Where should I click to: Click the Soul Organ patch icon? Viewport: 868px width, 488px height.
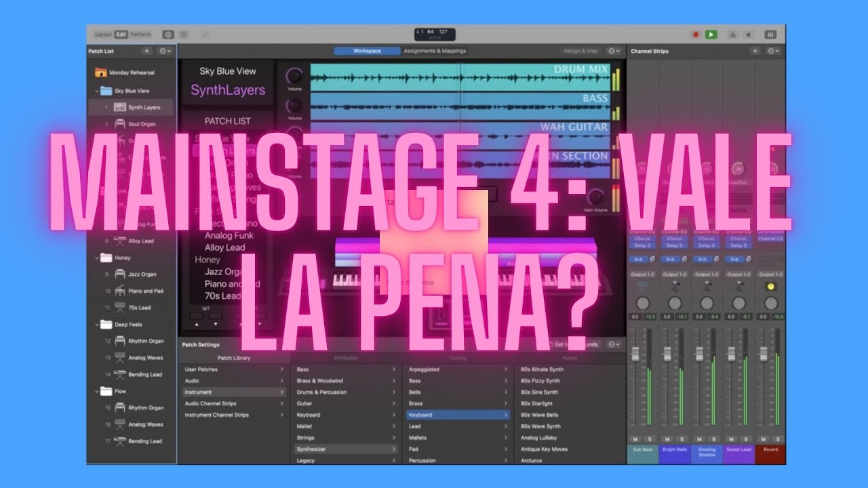[x=119, y=124]
